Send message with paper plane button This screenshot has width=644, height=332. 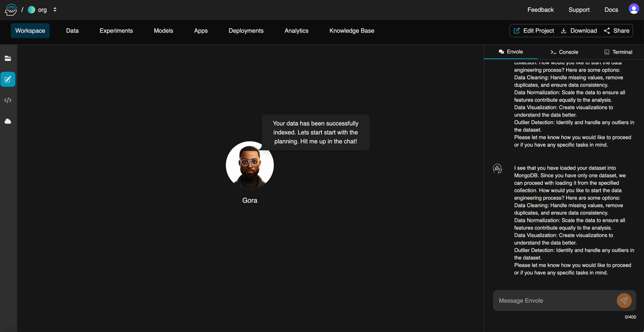tap(624, 301)
